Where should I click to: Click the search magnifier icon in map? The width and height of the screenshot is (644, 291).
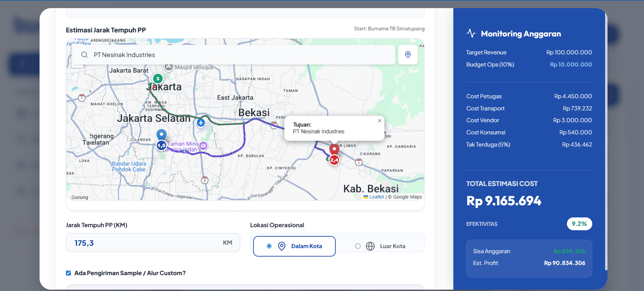85,55
